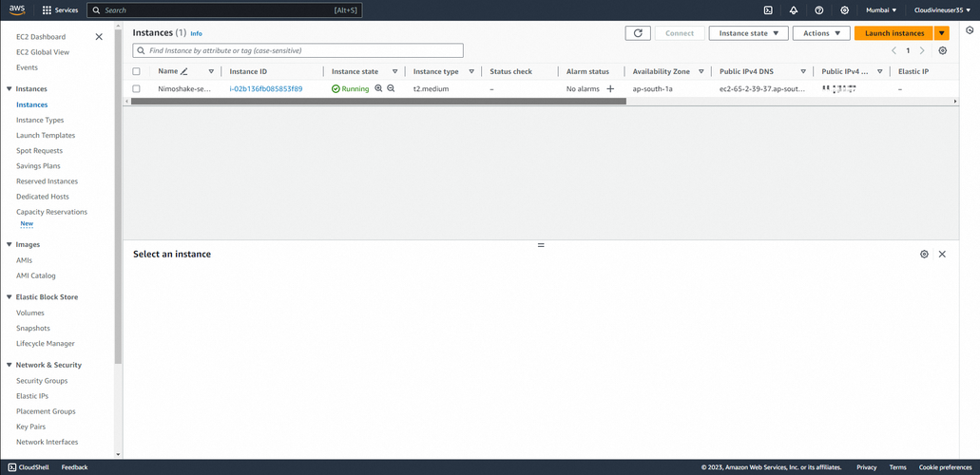Sort by Availability Zone column arrow
Screen dimensions: 980x475
tap(701, 72)
